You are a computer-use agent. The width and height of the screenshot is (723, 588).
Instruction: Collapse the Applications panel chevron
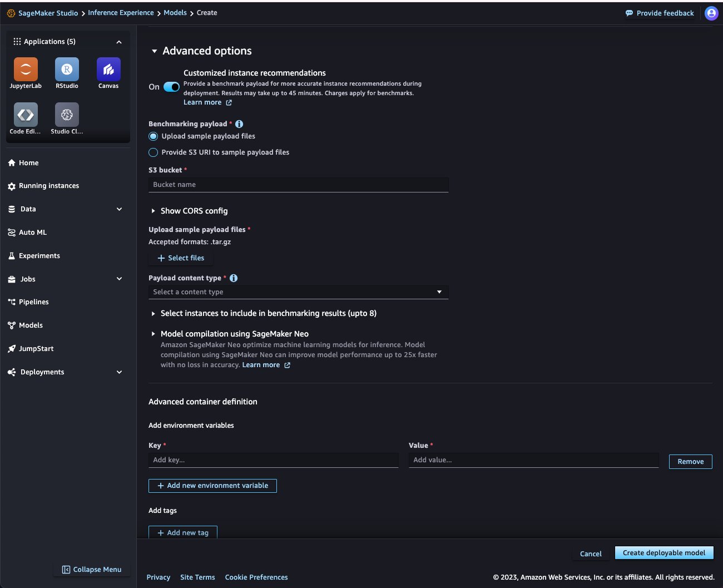tap(119, 42)
